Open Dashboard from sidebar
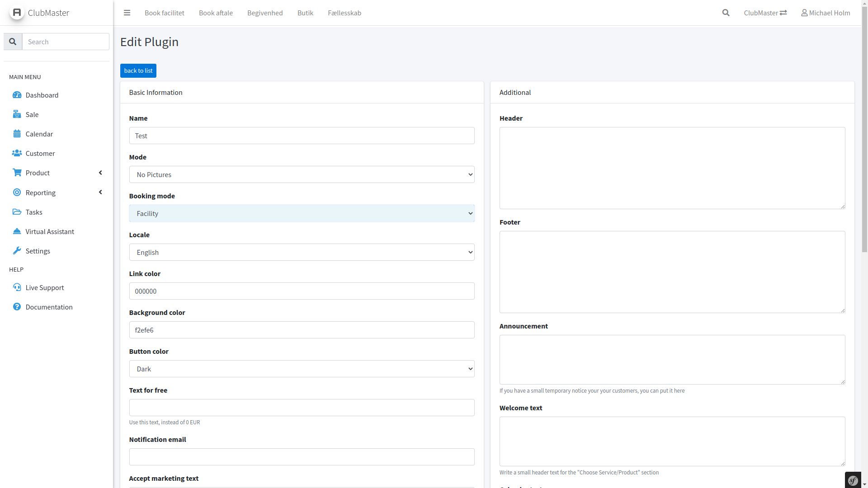The image size is (868, 488). click(42, 95)
